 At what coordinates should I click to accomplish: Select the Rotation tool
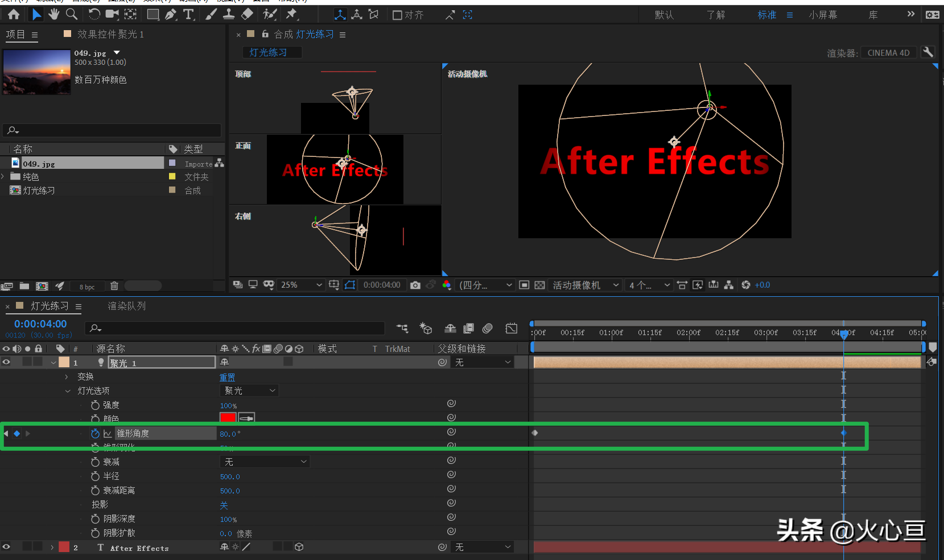(x=94, y=14)
